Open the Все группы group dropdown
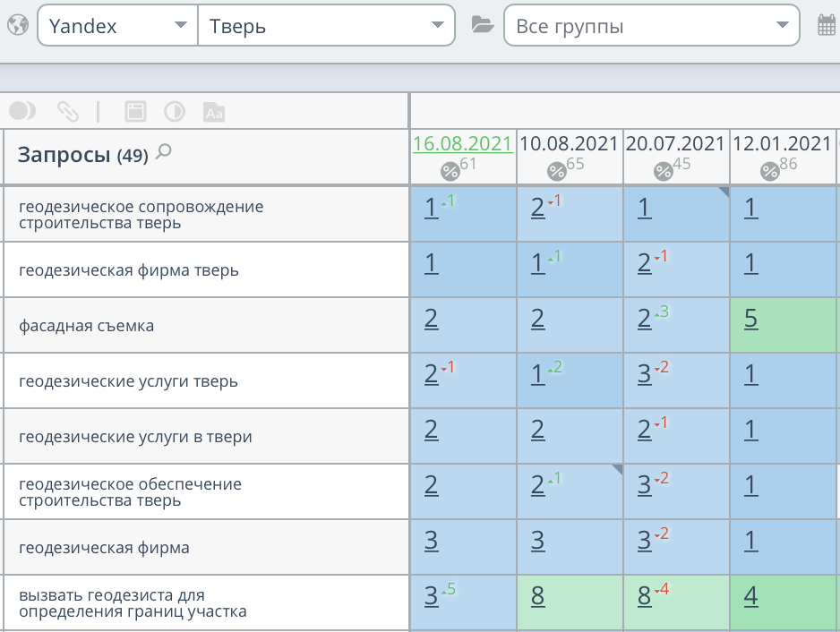Viewport: 840px width, 632px height. [651, 26]
